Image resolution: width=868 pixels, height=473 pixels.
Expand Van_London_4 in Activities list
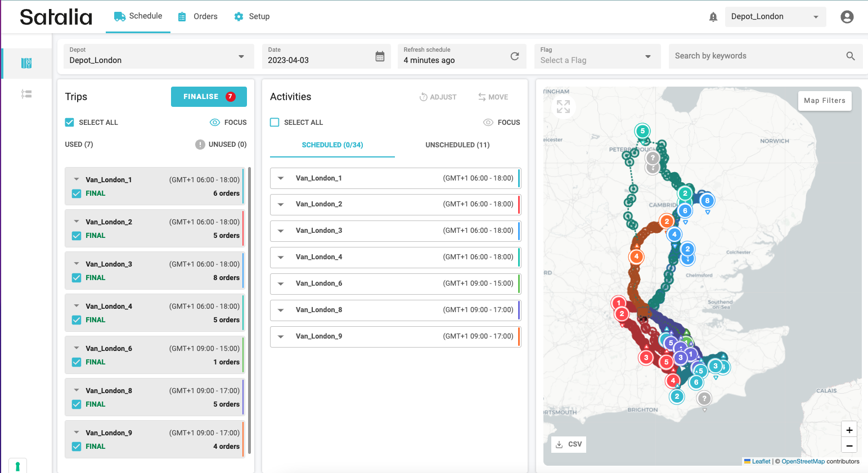pos(281,257)
